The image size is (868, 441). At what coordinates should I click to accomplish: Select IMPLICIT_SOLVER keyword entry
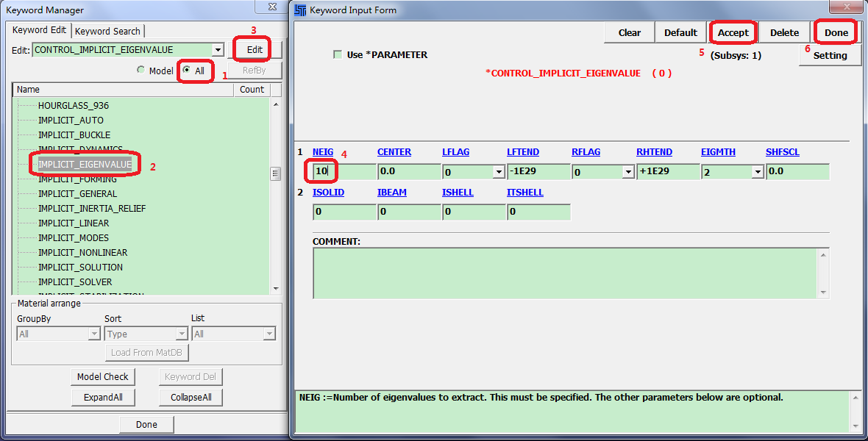click(x=75, y=282)
